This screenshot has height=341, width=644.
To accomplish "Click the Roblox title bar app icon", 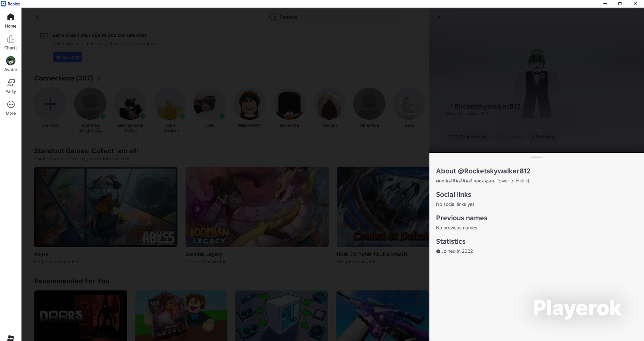I will (3, 4).
